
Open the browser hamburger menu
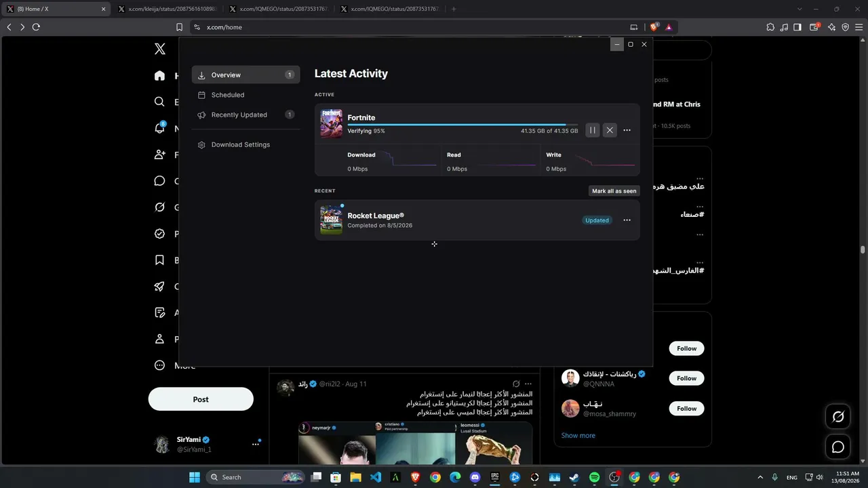coord(859,27)
